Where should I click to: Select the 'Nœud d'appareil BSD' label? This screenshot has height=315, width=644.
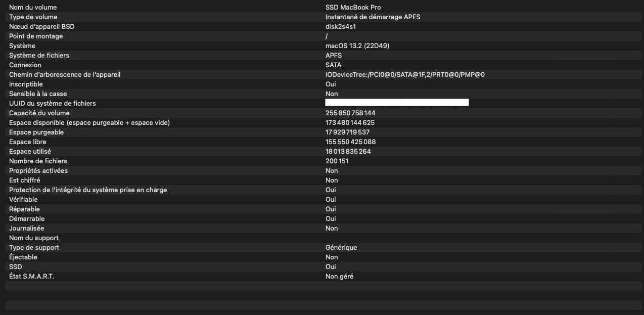coord(42,27)
